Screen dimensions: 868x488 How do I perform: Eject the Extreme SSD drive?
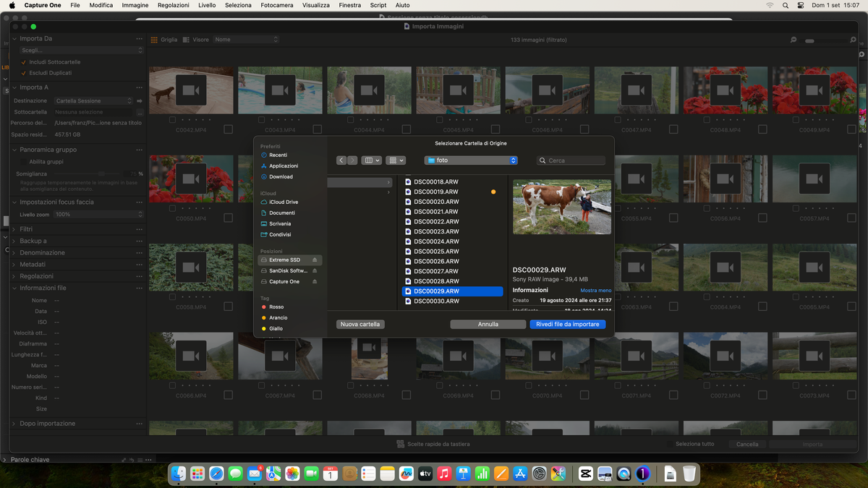tap(315, 260)
